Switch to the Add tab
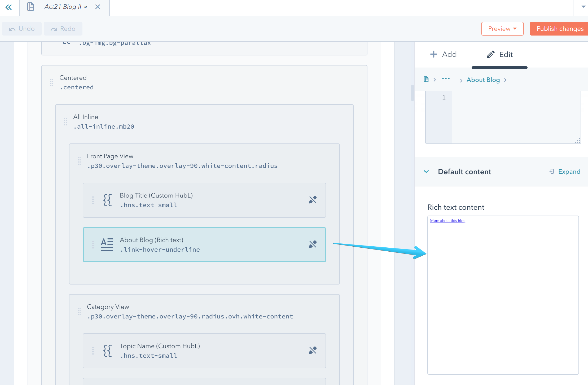The height and width of the screenshot is (385, 588). click(443, 54)
